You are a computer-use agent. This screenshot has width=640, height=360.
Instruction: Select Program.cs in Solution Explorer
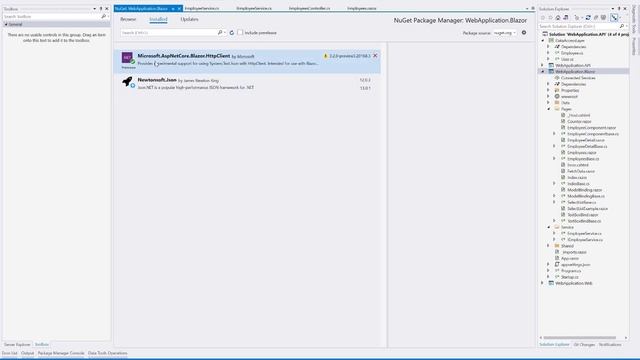pos(571,271)
